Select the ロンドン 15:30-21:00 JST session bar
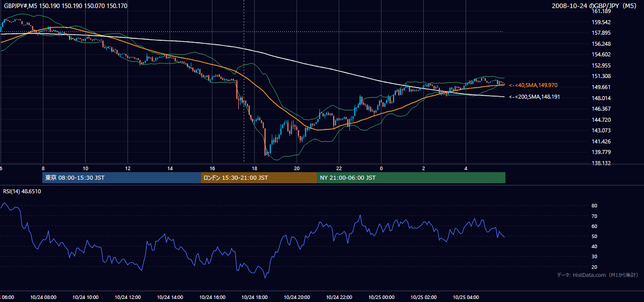 [259, 178]
